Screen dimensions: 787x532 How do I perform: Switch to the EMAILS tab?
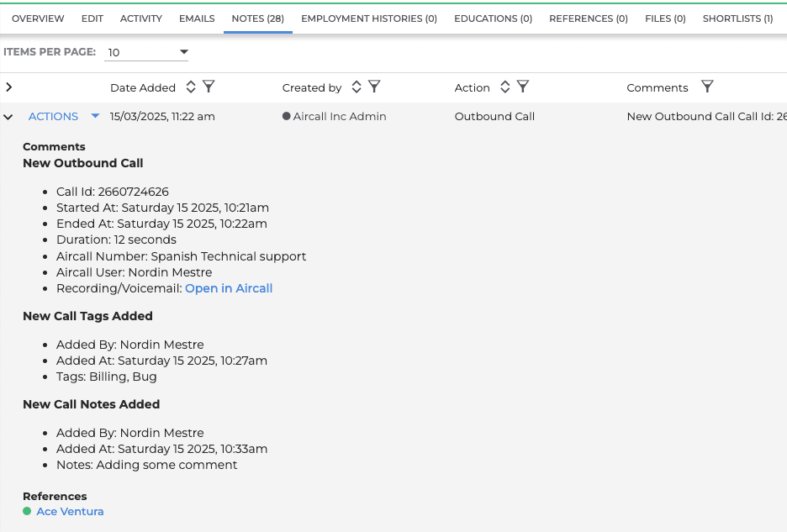pos(196,18)
